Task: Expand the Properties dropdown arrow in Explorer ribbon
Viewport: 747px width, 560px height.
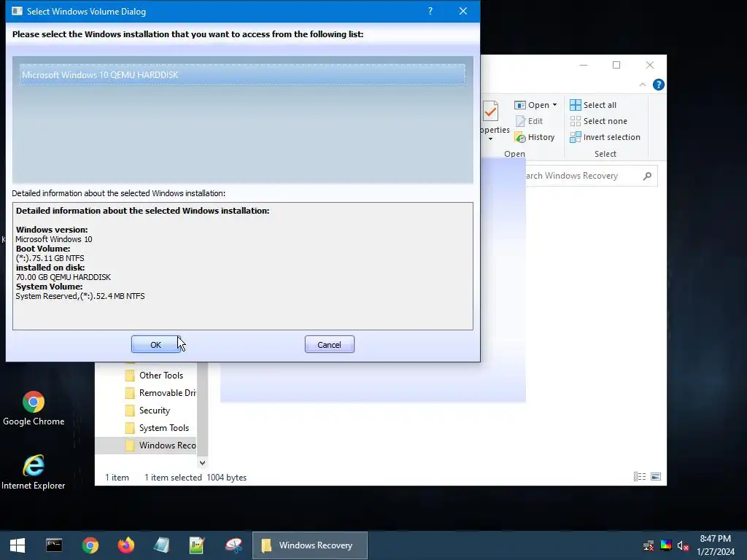Action: pyautogui.click(x=490, y=139)
